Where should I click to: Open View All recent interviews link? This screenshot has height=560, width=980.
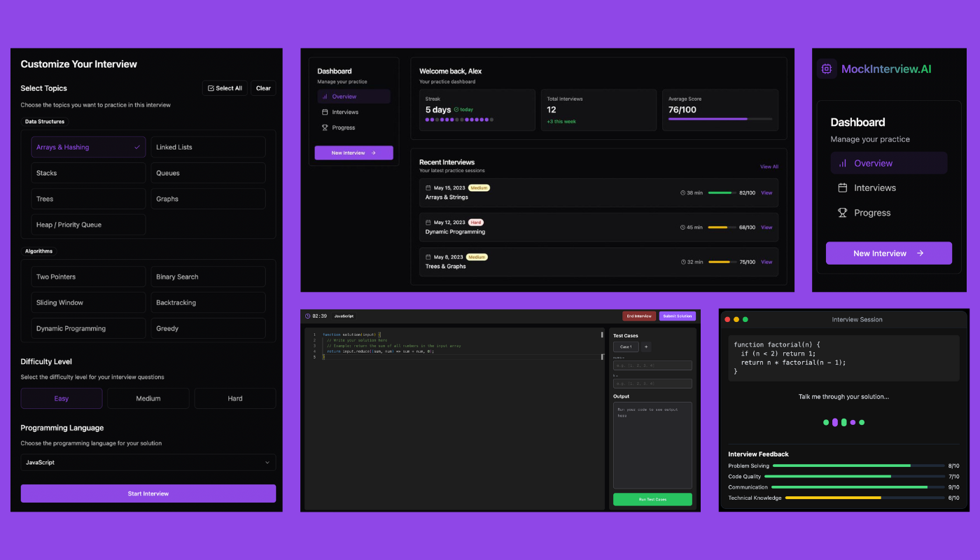click(x=769, y=167)
